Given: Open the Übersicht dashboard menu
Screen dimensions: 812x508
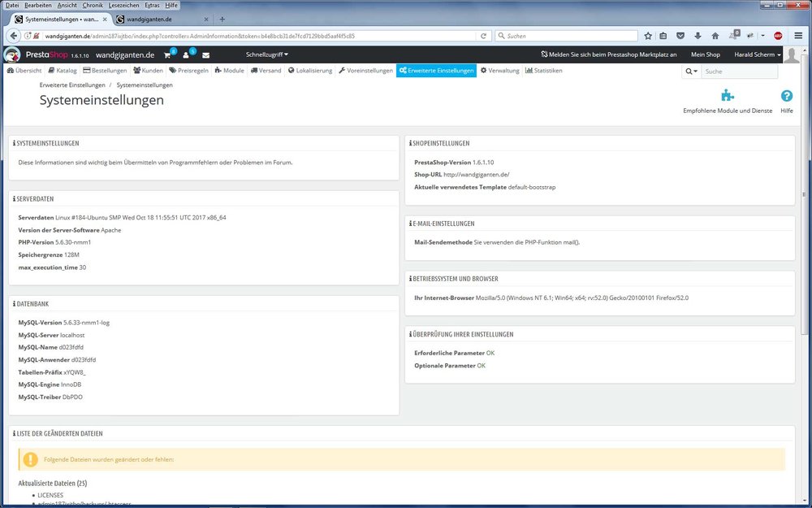Looking at the screenshot, I should pos(24,71).
